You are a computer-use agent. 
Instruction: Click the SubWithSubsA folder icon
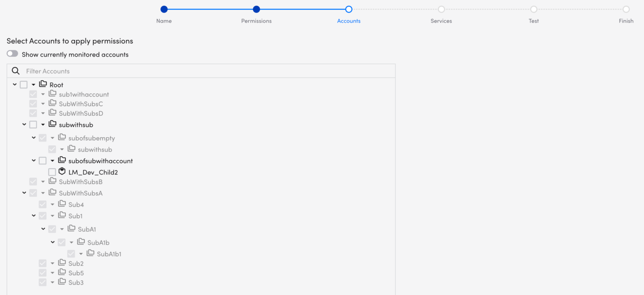pos(52,193)
